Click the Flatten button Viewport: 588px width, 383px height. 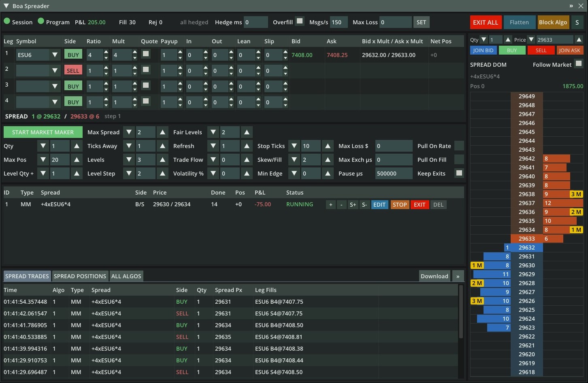click(520, 22)
